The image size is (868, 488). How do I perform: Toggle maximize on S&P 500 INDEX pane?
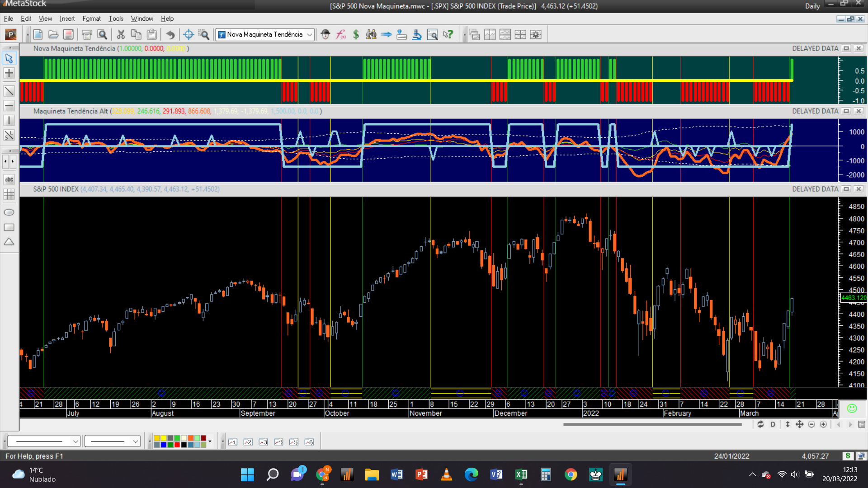(846, 189)
